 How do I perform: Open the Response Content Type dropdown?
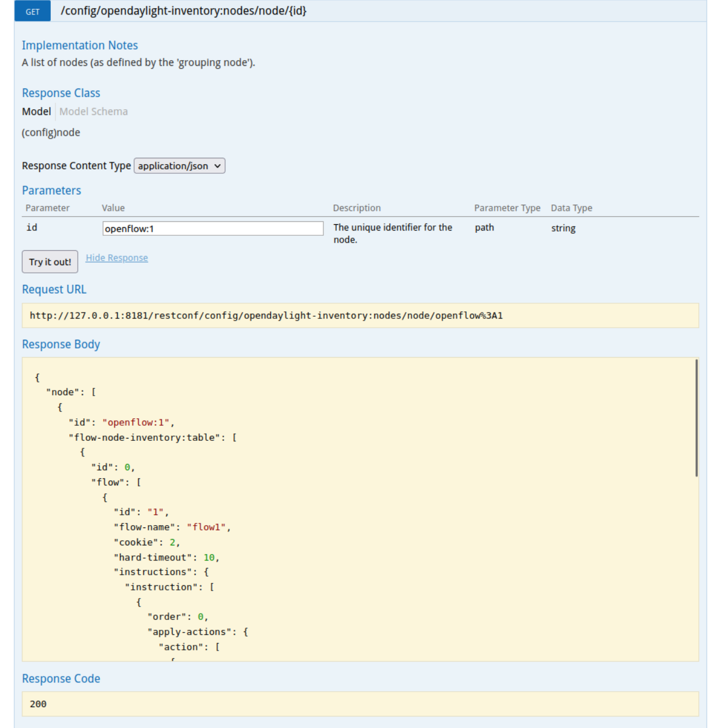[179, 166]
